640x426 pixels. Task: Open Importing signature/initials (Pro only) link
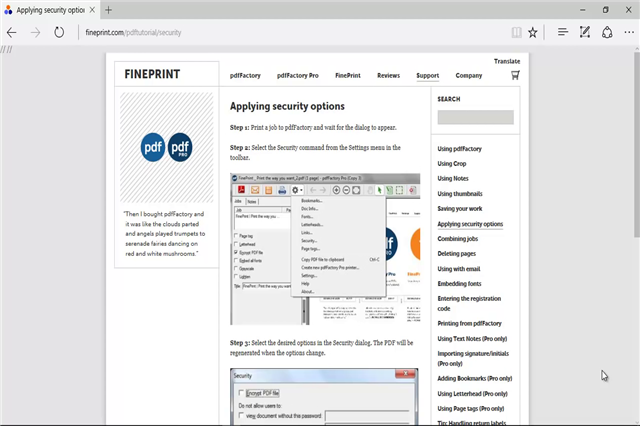(x=473, y=358)
